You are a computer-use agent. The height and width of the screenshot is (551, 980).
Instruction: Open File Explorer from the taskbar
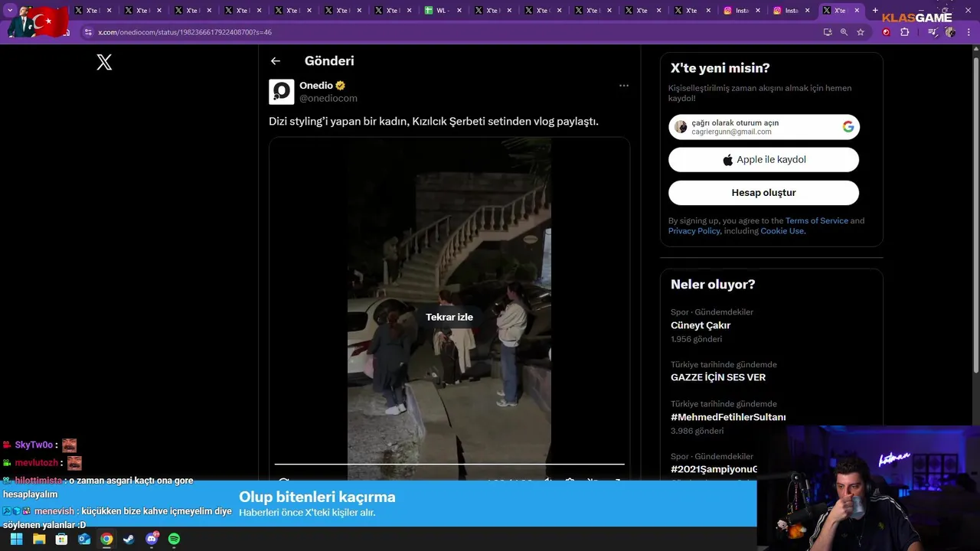tap(39, 539)
